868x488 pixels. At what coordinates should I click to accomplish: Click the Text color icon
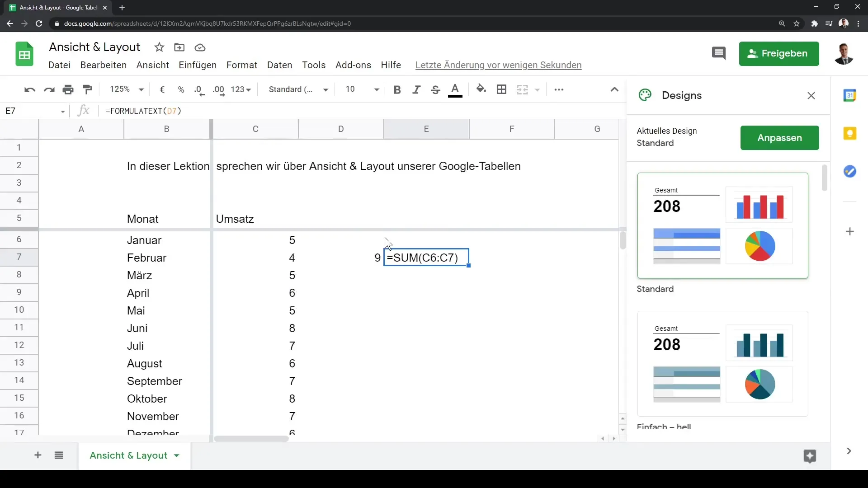pos(455,89)
